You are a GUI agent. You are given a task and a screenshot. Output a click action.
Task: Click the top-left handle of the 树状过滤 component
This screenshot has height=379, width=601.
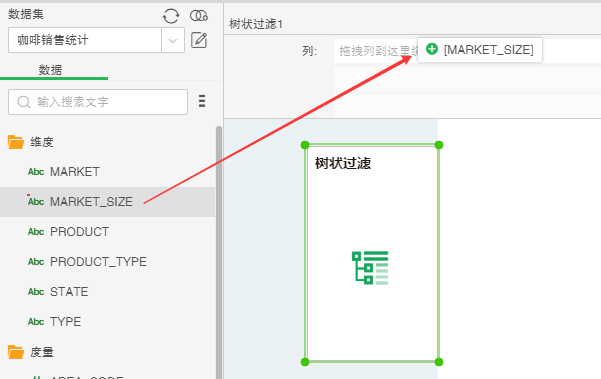pyautogui.click(x=305, y=145)
